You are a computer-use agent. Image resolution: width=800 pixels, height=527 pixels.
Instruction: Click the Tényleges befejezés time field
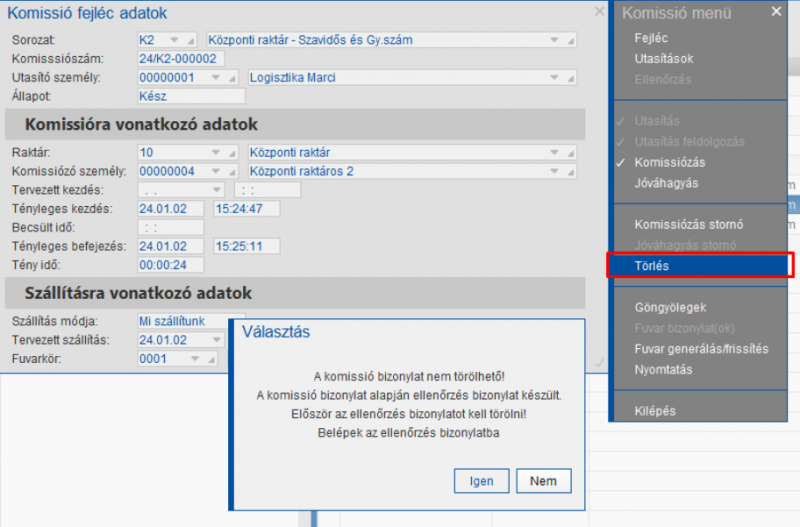246,246
